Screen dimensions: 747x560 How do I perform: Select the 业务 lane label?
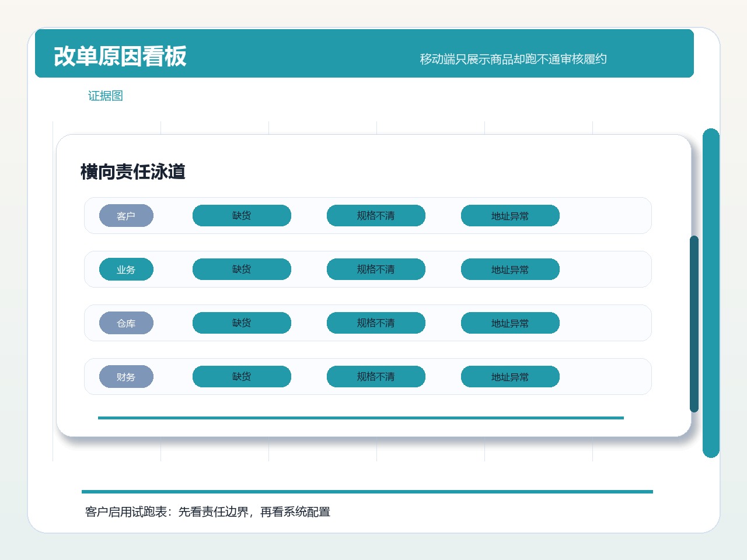click(x=126, y=269)
